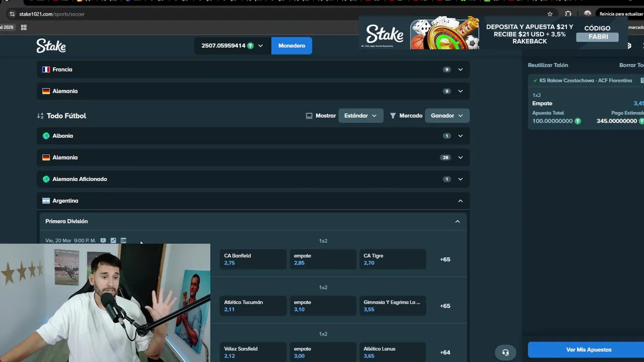Expand the upper Alemania 9 row chevron
This screenshot has height=362, width=644.
coord(460,91)
